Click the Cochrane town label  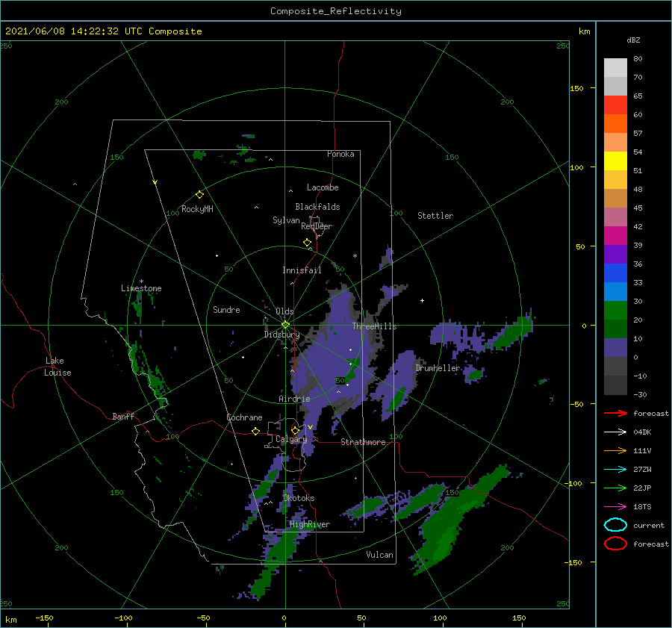244,417
